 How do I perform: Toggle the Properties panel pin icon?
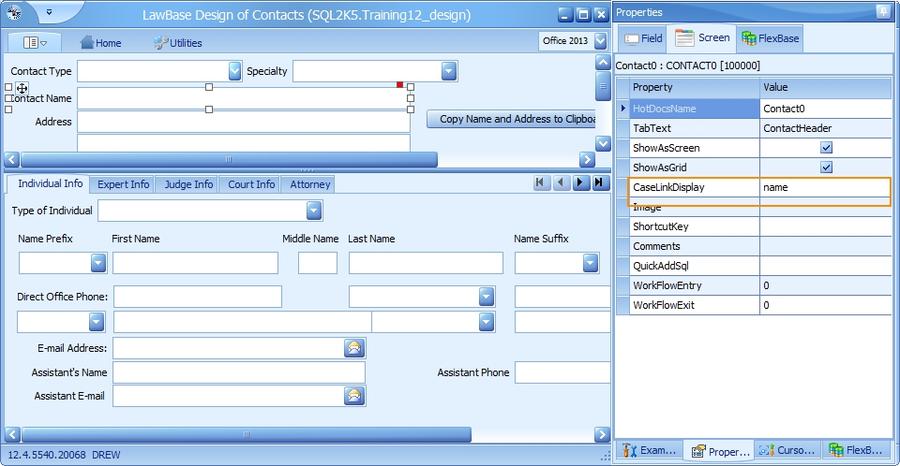882,12
